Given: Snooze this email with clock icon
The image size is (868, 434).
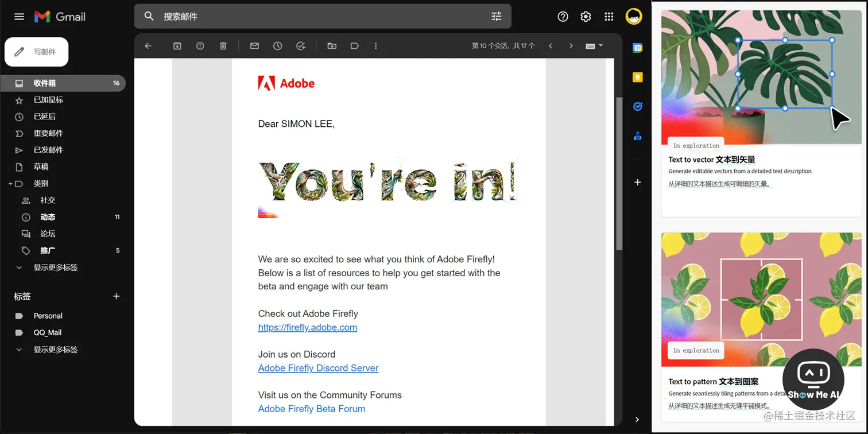Looking at the screenshot, I should [278, 46].
